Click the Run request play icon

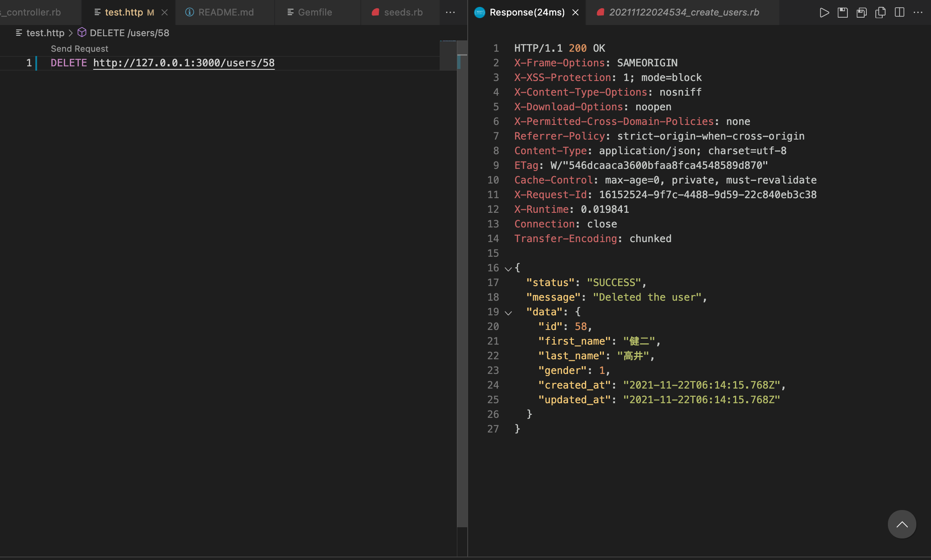pyautogui.click(x=824, y=12)
